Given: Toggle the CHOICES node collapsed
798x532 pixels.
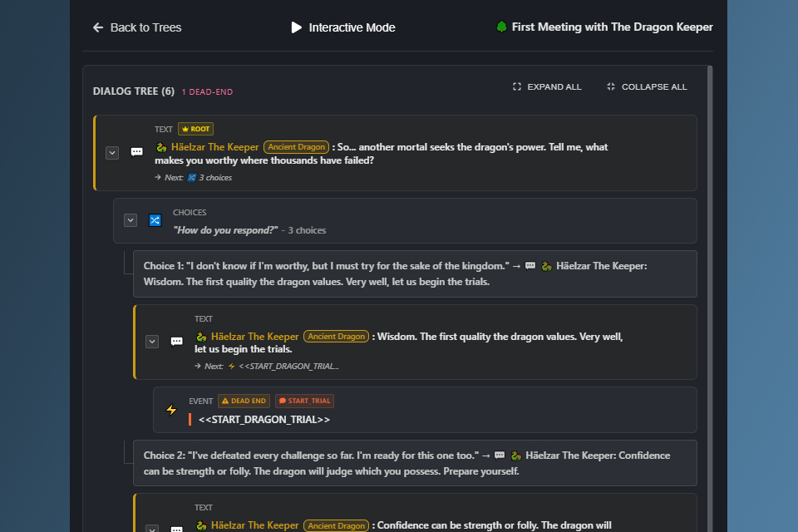Looking at the screenshot, I should 131,219.
